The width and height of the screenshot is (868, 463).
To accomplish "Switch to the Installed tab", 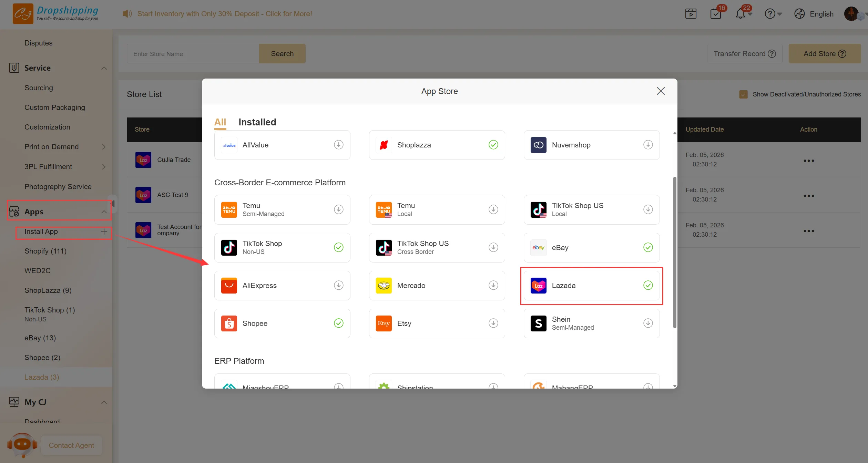I will (x=257, y=122).
